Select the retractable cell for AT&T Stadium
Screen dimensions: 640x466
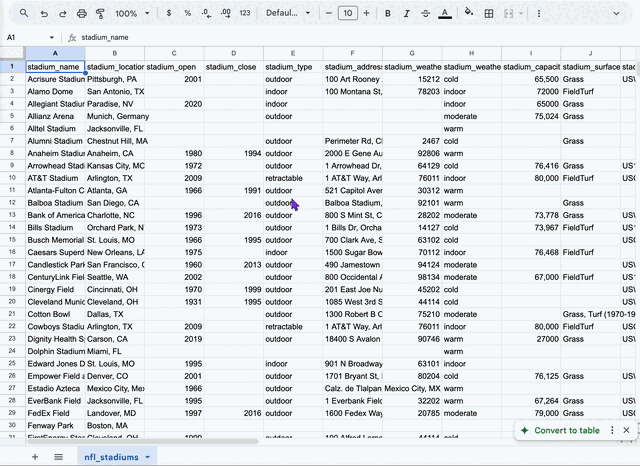pos(293,178)
